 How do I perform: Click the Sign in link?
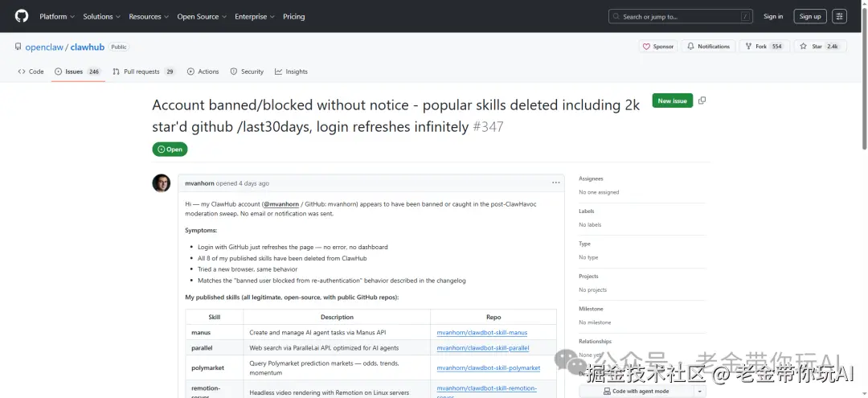coord(773,17)
